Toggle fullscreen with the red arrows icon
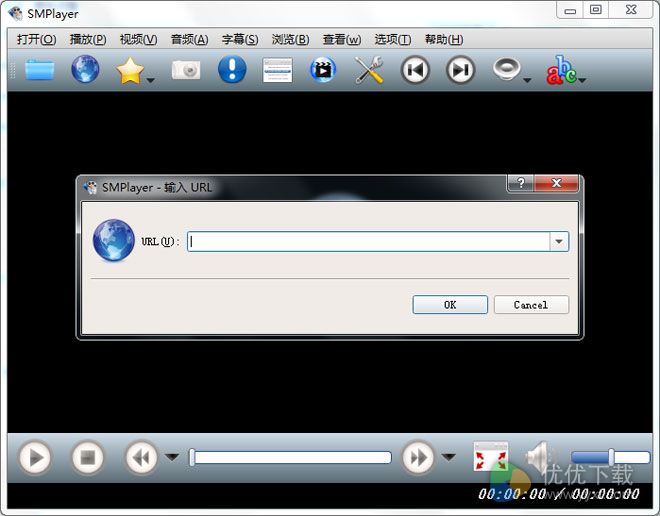The image size is (660, 516). 490,457
